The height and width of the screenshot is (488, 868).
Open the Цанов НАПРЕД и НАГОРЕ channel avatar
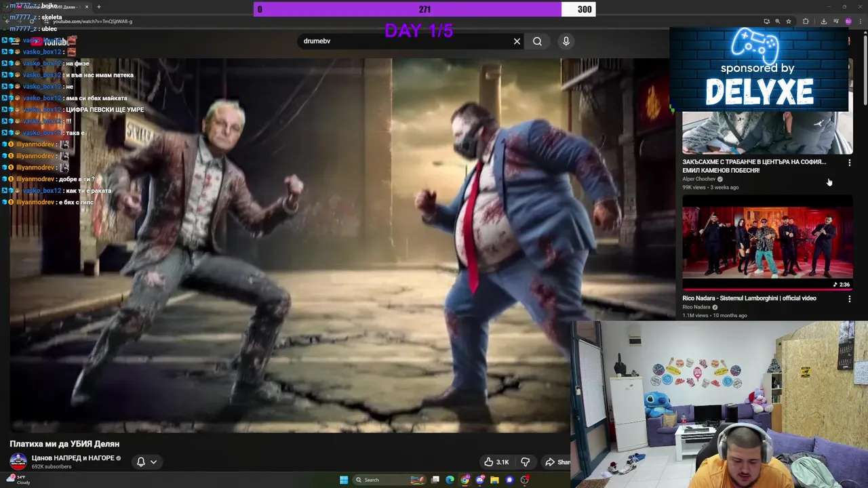pos(18,462)
